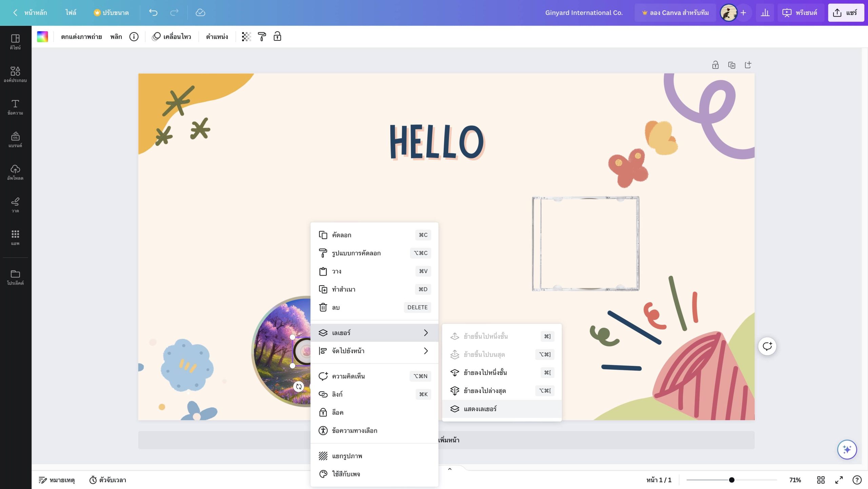Select the Draw (วาด) tool in sidebar
The width and height of the screenshot is (868, 489).
[15, 205]
